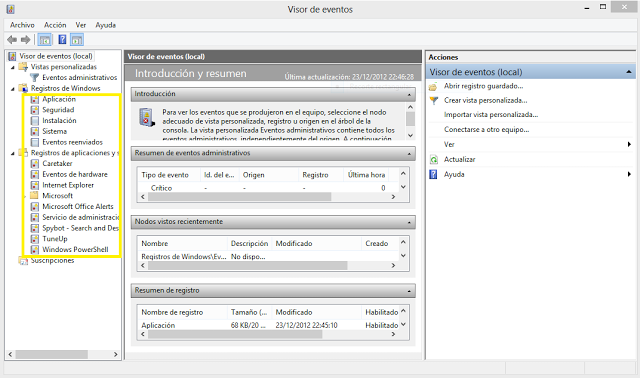Click the Abrir registro guardado folder icon
The width and height of the screenshot is (640, 378).
[x=433, y=87]
